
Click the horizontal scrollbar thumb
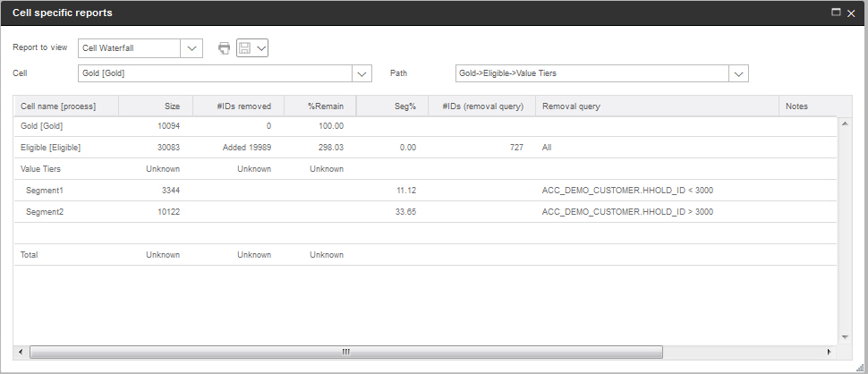coord(346,352)
